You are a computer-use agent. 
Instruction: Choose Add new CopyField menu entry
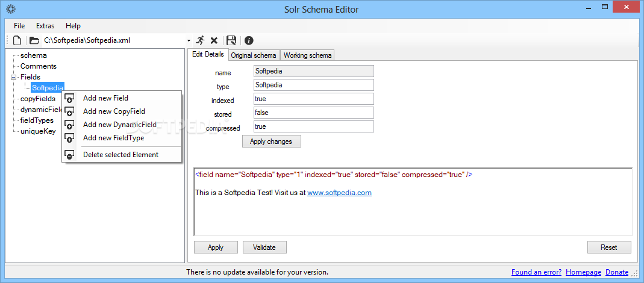tap(122, 111)
